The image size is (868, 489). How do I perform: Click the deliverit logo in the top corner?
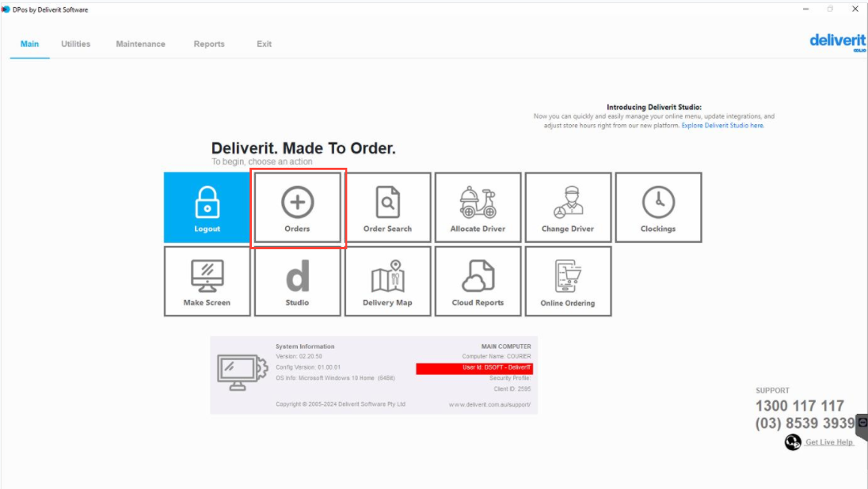click(x=838, y=42)
